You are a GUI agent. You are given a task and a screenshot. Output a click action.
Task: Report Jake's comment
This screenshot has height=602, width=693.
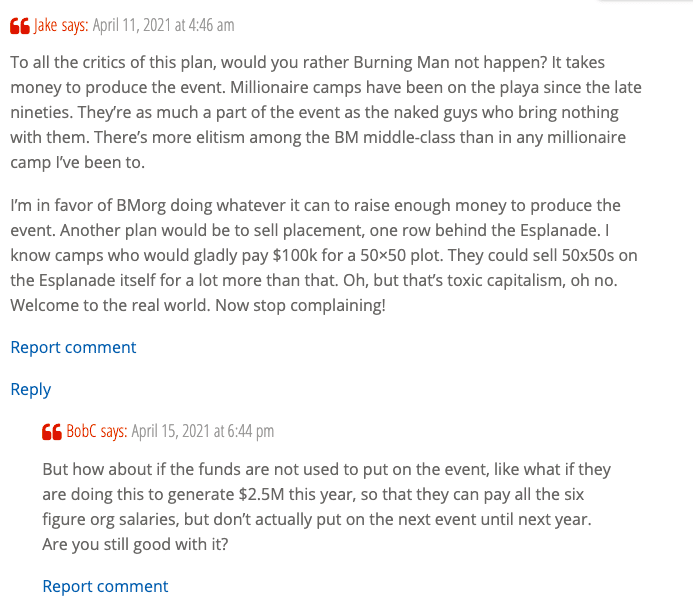coord(73,347)
